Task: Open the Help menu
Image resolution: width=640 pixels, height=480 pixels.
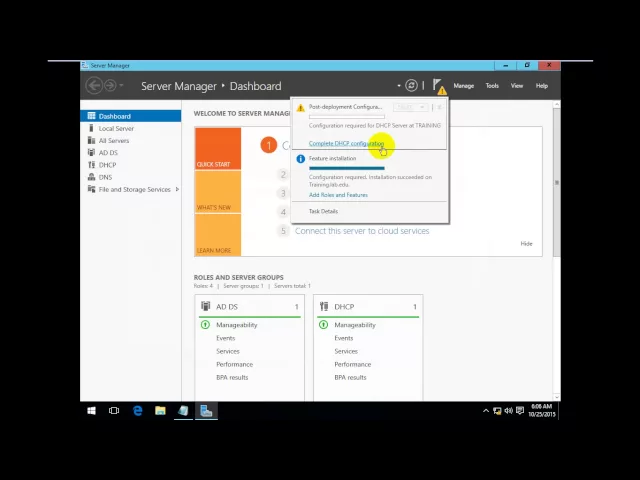Action: tap(542, 86)
